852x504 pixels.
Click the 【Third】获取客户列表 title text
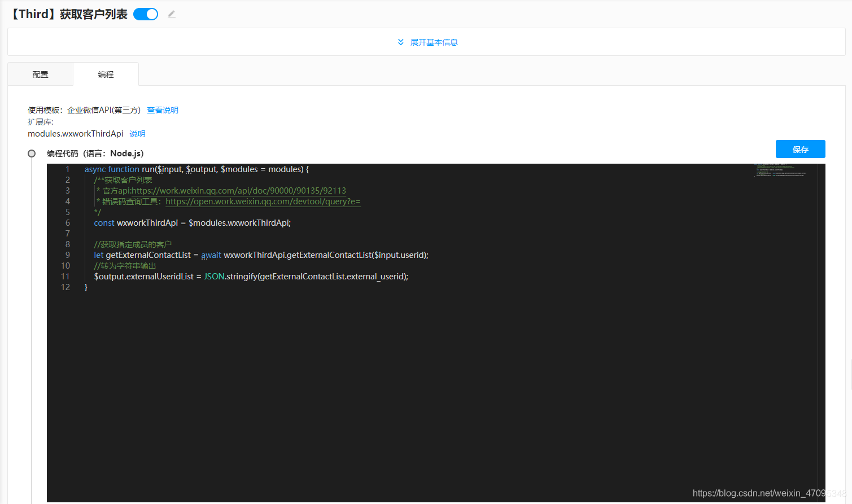point(68,14)
